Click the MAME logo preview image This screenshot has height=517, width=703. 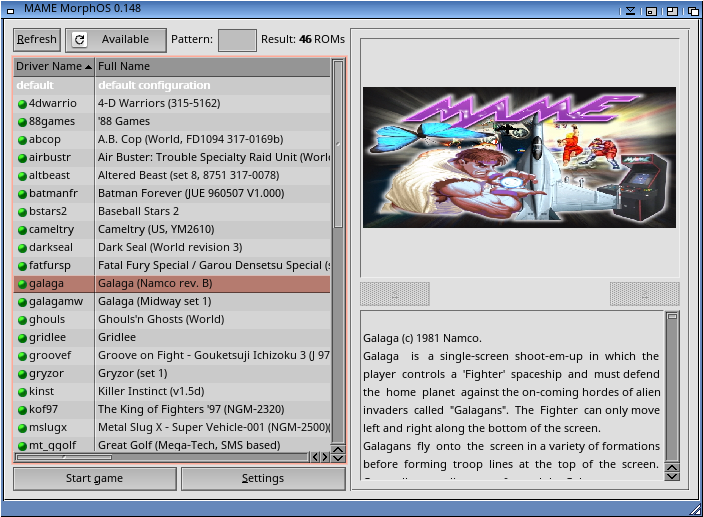(x=519, y=157)
